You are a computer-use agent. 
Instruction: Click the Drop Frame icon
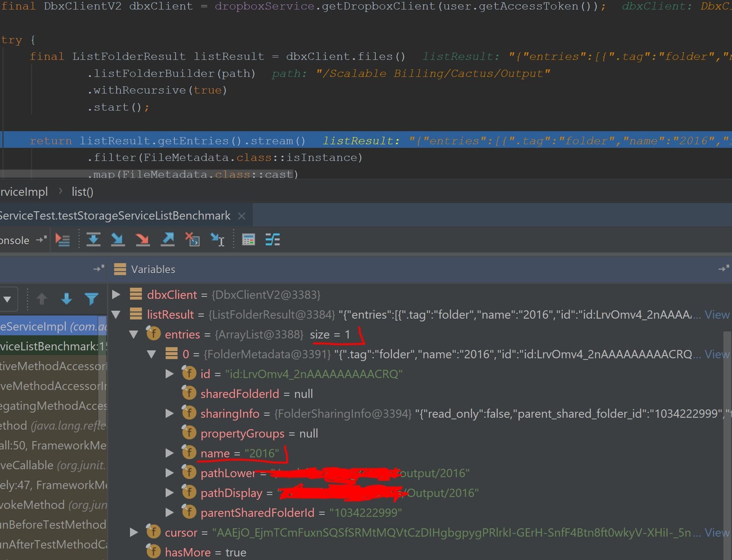point(193,240)
